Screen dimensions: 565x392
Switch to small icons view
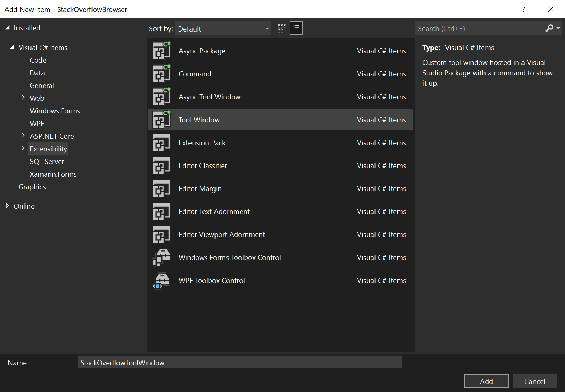(296, 28)
